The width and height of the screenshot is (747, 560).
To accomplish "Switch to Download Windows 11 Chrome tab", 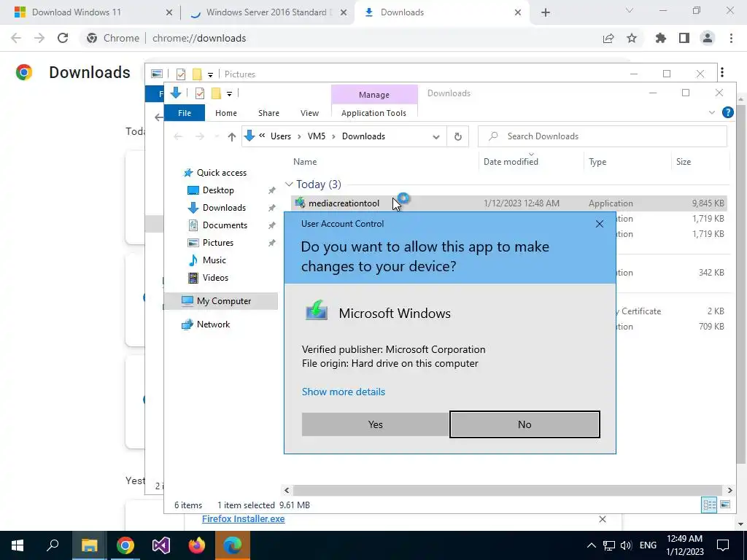I will [x=76, y=12].
